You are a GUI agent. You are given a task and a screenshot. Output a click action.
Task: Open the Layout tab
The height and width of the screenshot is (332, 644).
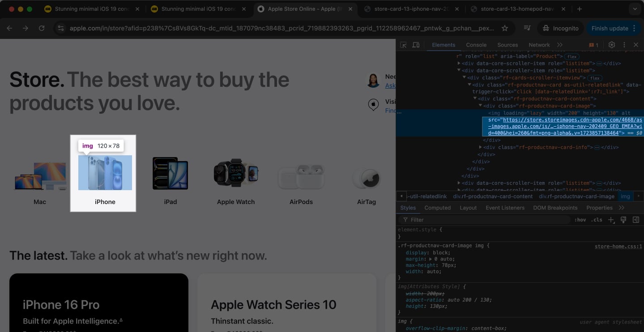coord(468,208)
